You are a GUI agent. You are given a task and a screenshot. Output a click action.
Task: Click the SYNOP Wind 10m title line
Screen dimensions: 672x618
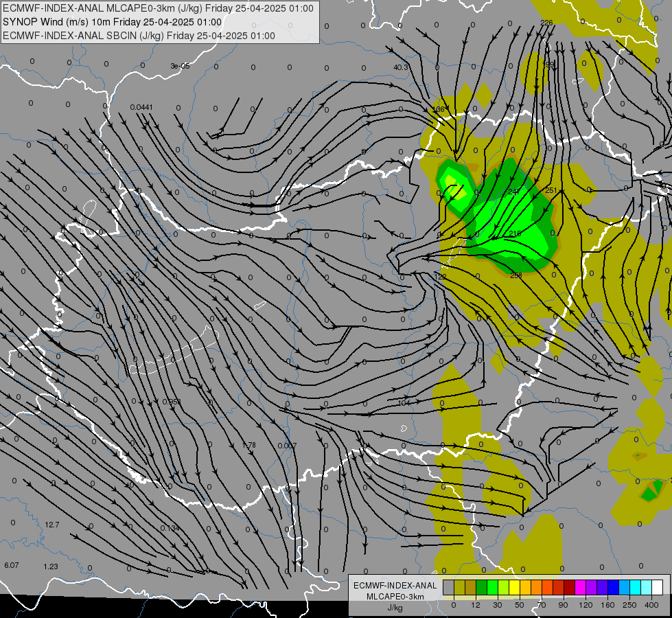point(113,22)
